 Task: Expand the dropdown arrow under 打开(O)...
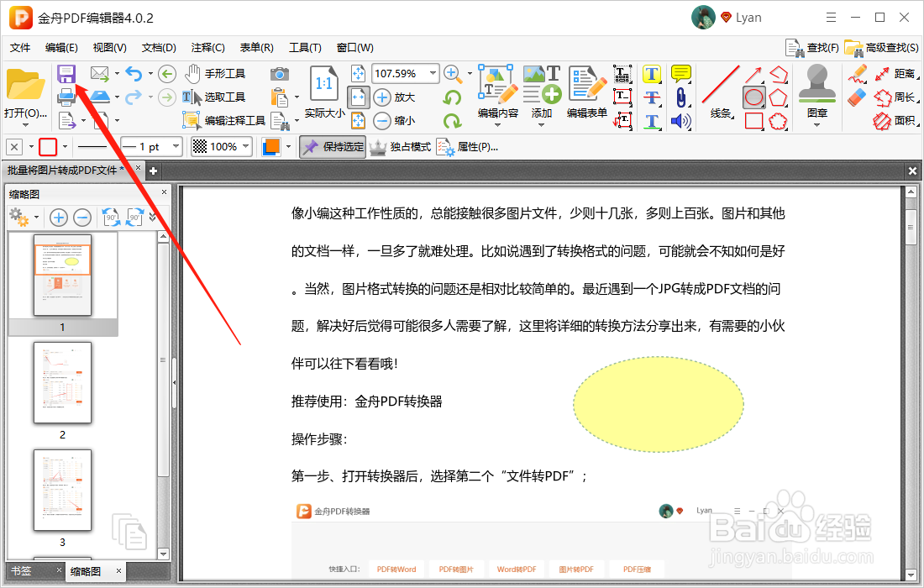25,124
